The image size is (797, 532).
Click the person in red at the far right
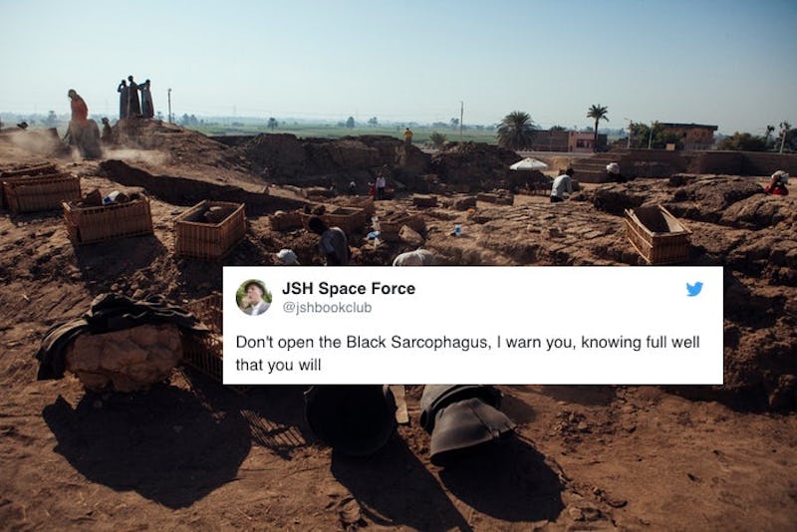778,183
